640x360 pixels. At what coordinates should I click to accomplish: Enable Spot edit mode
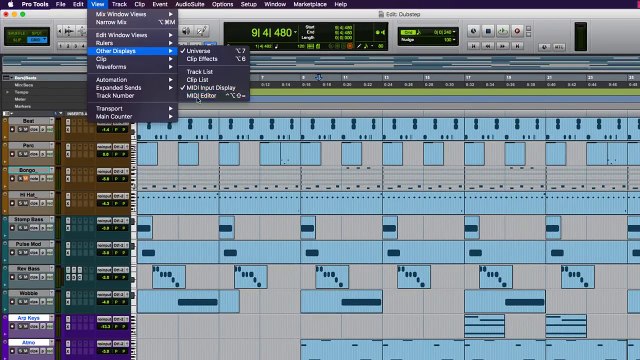click(37, 33)
